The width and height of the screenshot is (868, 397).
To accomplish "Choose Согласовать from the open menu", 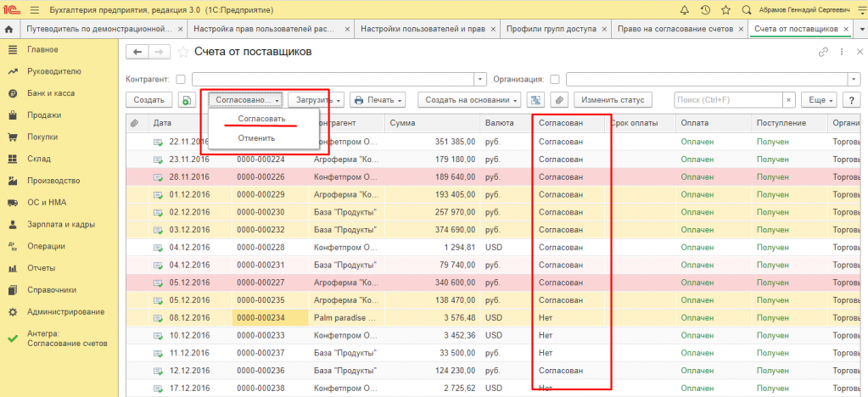I will 261,119.
